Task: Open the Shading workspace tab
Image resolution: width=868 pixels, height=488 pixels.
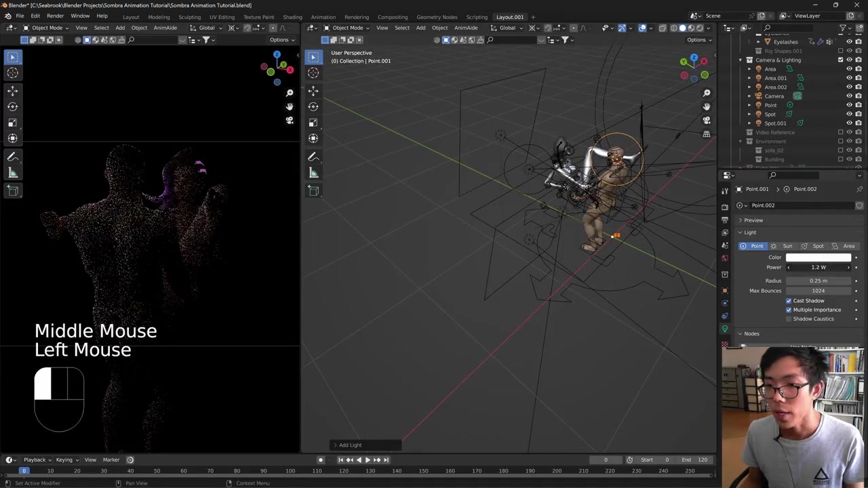Action: point(292,17)
